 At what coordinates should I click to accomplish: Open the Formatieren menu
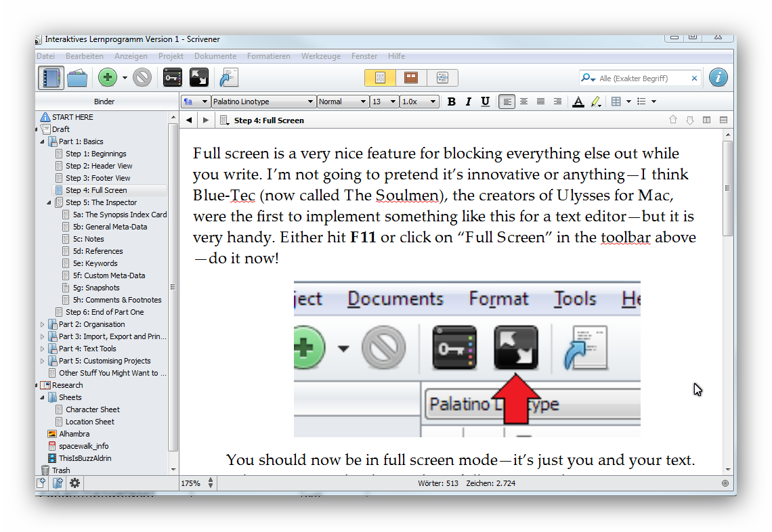coord(268,56)
